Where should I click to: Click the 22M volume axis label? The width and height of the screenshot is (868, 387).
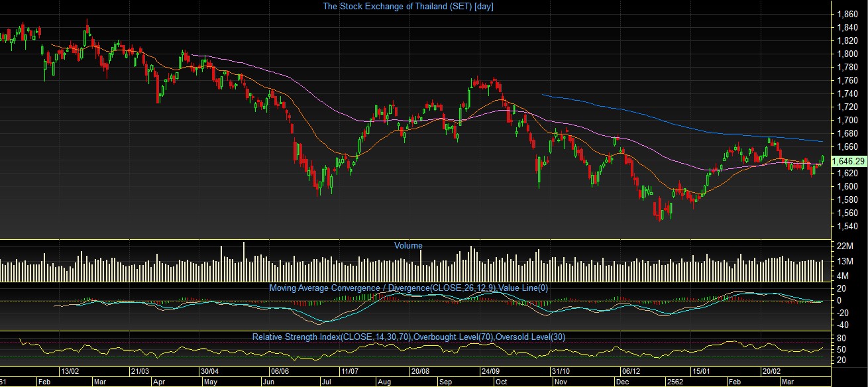(845, 246)
